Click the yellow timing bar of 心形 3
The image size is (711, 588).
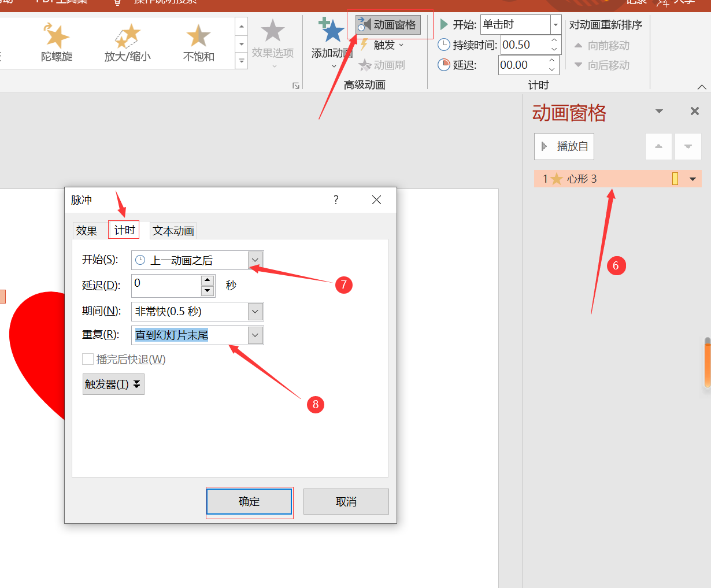(675, 179)
